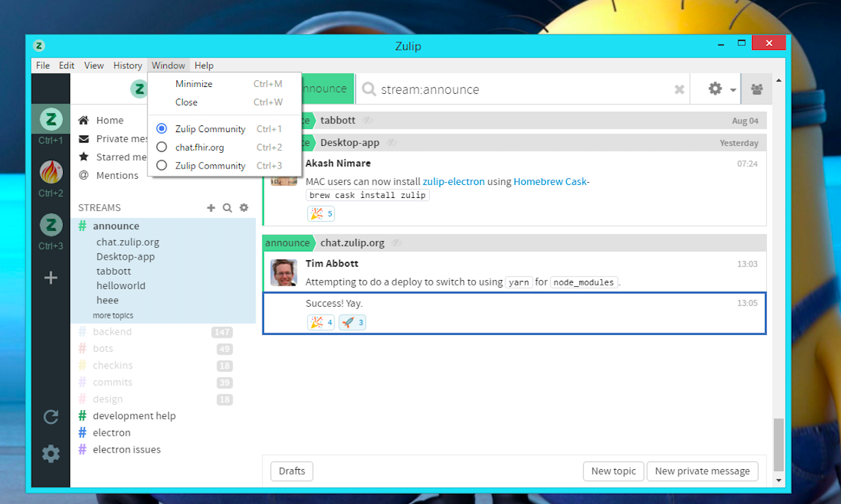The height and width of the screenshot is (504, 841).
Task: Click the Drafts button
Action: point(292,471)
